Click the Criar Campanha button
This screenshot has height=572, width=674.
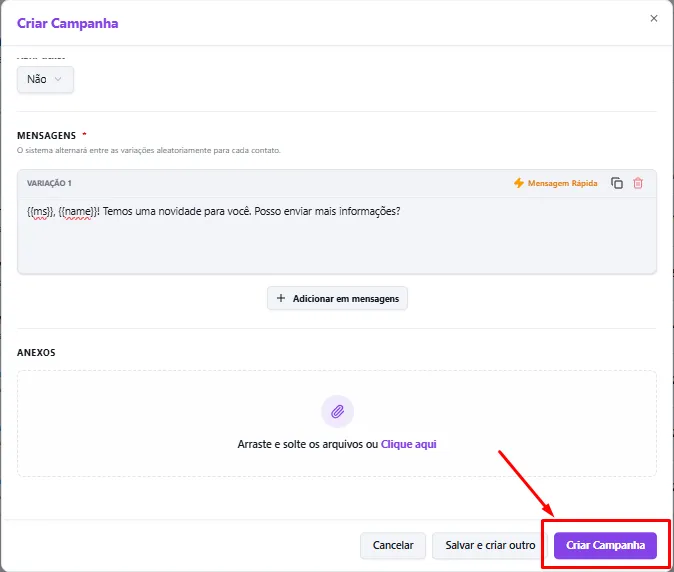(605, 545)
